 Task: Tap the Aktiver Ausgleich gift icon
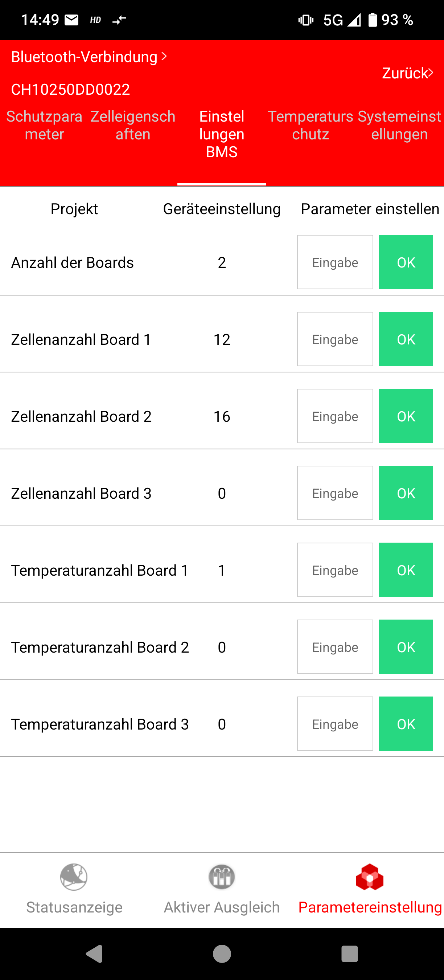222,877
